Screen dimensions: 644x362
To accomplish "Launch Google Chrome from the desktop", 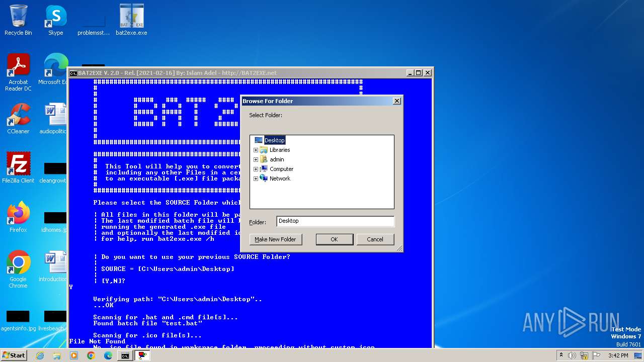I will 18,269.
